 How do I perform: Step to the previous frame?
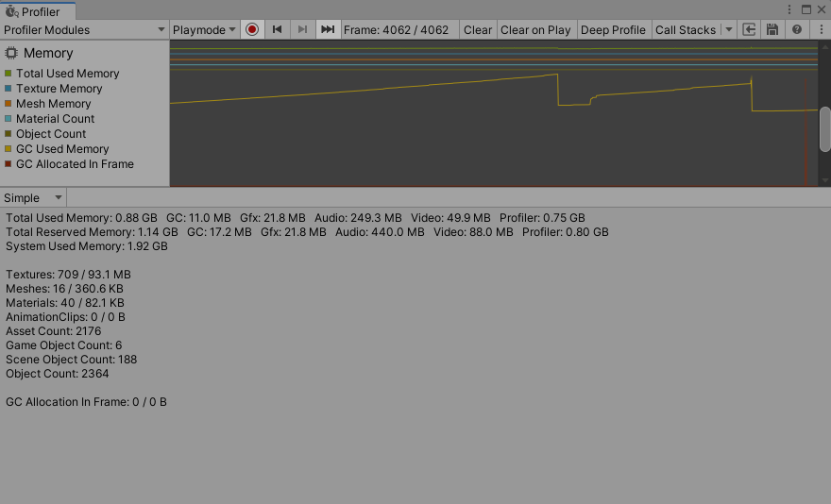tap(278, 29)
